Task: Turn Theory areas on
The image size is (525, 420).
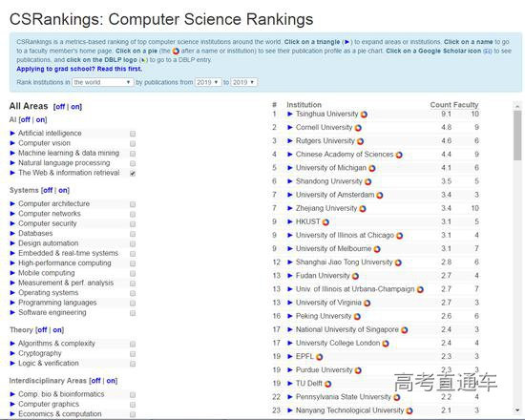Action: tap(57, 330)
